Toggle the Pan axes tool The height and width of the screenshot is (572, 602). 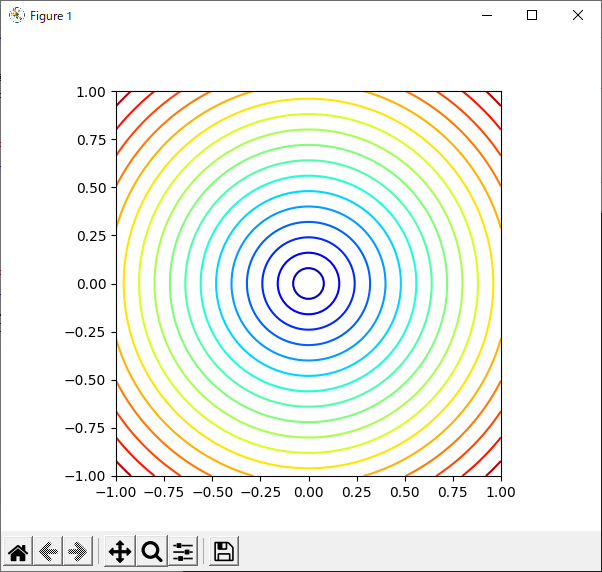[119, 551]
